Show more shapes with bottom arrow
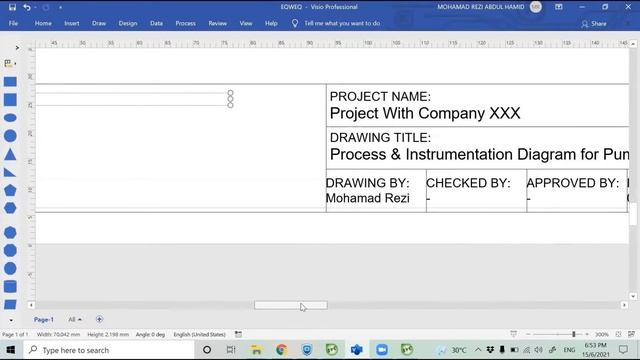This screenshot has width=640, height=360. pos(11,320)
